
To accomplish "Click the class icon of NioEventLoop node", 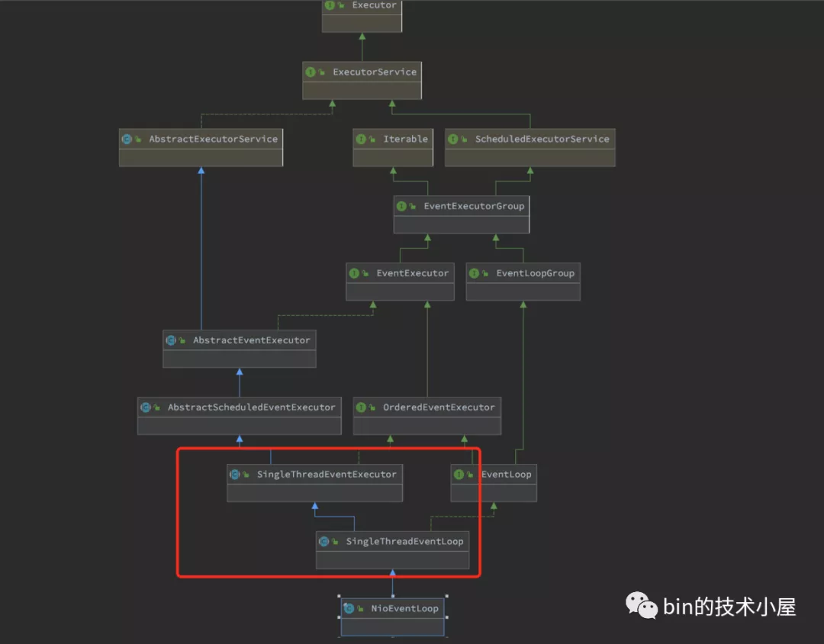I will click(349, 608).
